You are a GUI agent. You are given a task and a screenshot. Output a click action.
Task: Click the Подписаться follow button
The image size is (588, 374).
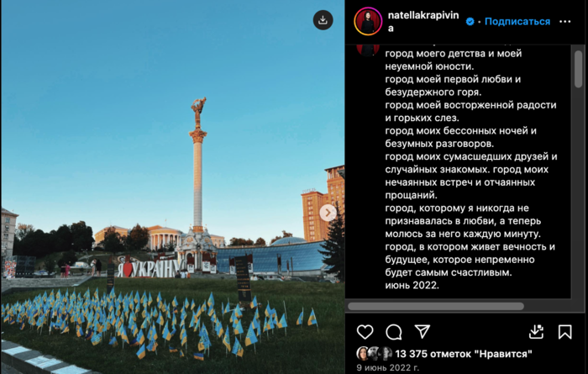coord(517,21)
